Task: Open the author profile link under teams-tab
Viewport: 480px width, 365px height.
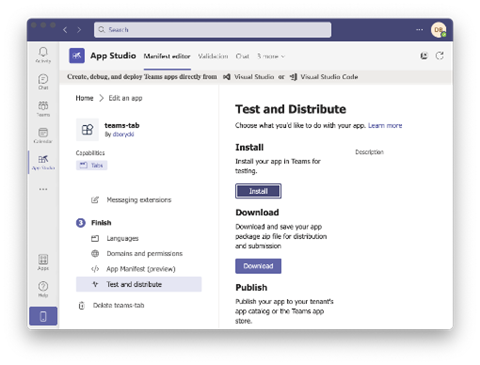Action: click(123, 134)
